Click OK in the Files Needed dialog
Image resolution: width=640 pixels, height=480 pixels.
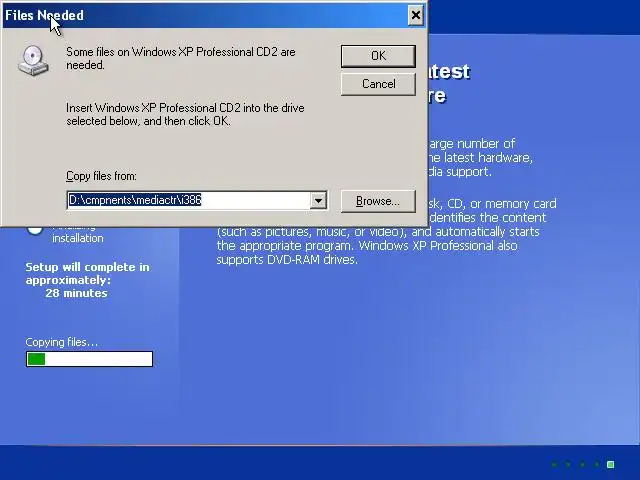(x=378, y=56)
